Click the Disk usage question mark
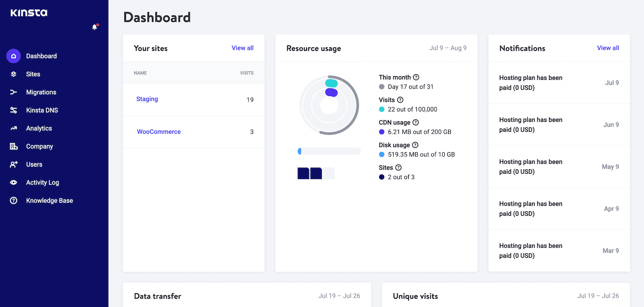The width and height of the screenshot is (644, 307). [414, 145]
